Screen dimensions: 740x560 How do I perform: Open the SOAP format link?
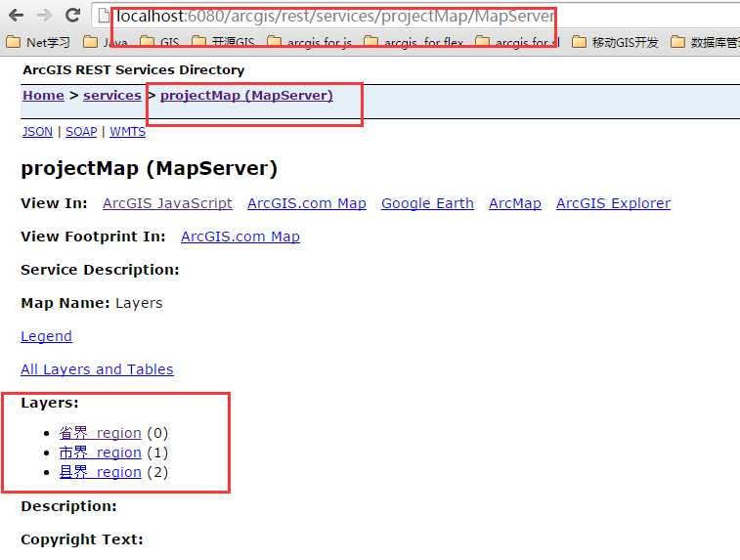click(x=81, y=132)
